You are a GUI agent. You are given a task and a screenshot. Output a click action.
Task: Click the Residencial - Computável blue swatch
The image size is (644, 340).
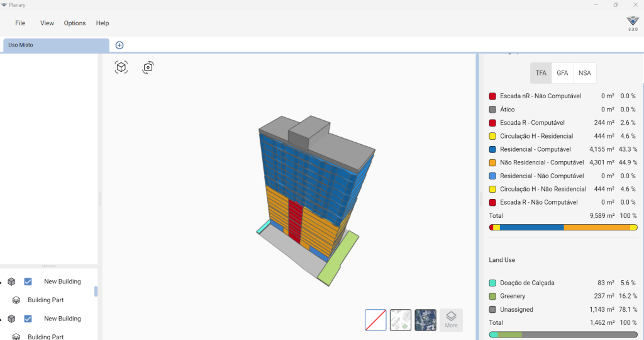492,149
